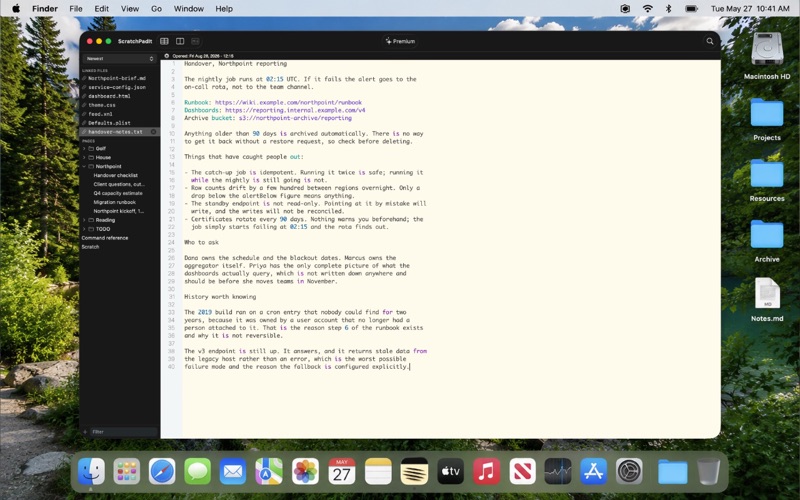Click the link icon beside feed.xml
800x500 pixels.
(x=84, y=114)
